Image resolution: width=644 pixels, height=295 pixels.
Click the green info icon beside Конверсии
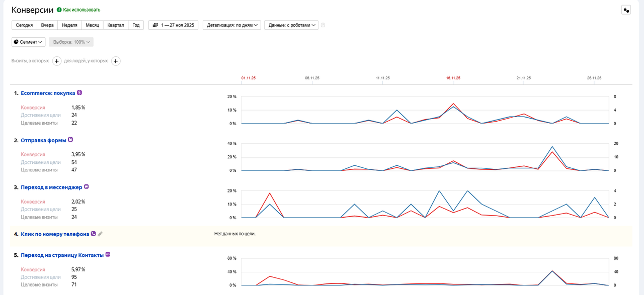click(59, 10)
